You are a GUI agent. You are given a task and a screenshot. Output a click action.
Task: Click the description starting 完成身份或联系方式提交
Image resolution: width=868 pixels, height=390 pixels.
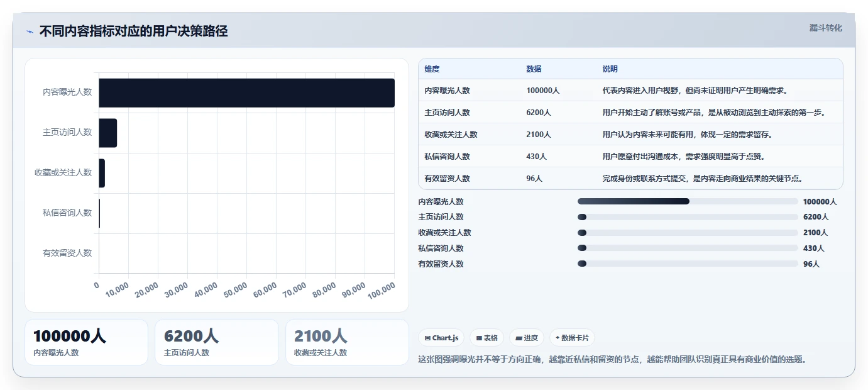pyautogui.click(x=703, y=179)
